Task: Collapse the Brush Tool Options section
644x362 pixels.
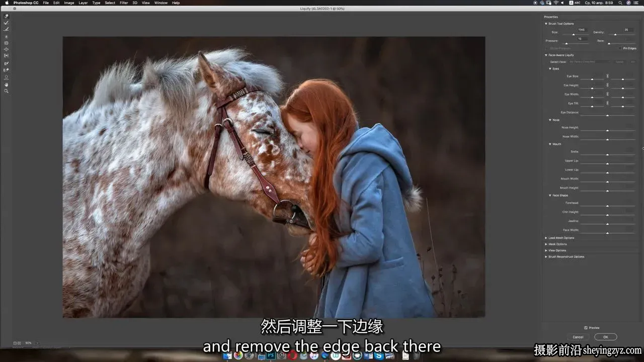Action: click(x=546, y=24)
